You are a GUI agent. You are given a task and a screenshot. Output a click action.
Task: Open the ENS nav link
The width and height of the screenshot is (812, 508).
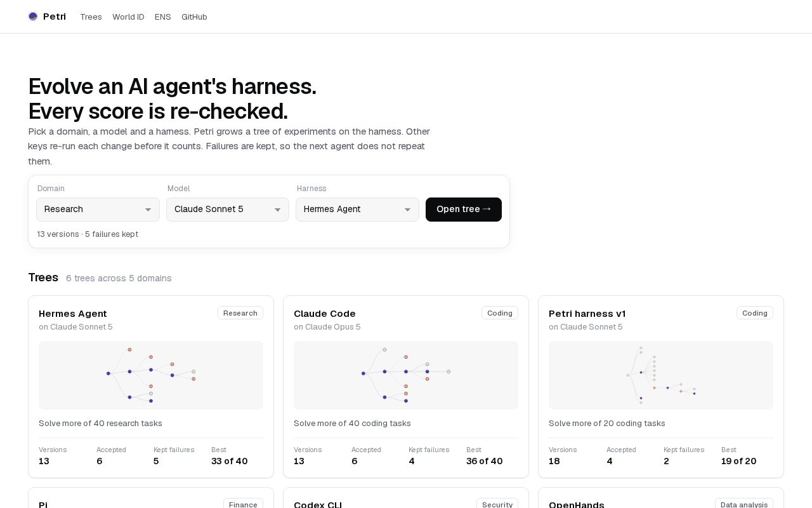163,17
